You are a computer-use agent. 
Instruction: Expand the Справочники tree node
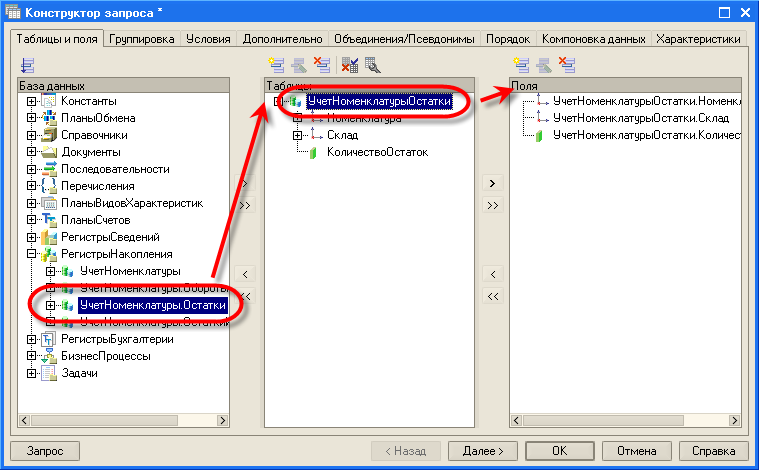tap(32, 135)
